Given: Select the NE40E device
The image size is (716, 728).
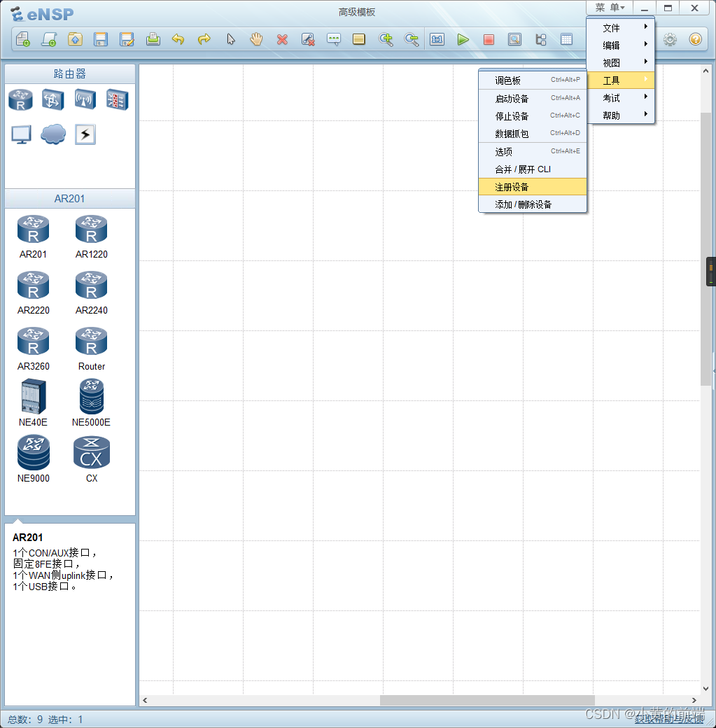Looking at the screenshot, I should pos(33,403).
